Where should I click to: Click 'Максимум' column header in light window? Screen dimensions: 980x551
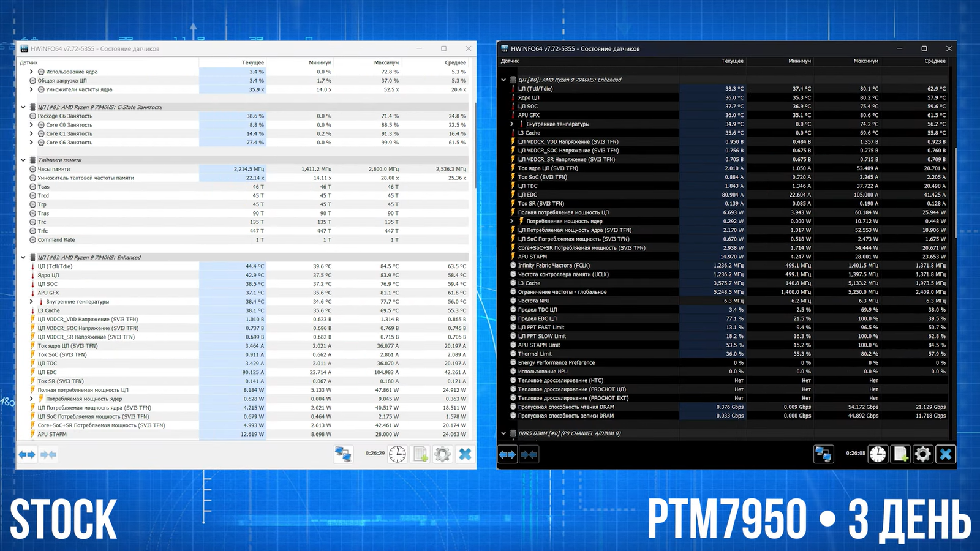coord(386,62)
